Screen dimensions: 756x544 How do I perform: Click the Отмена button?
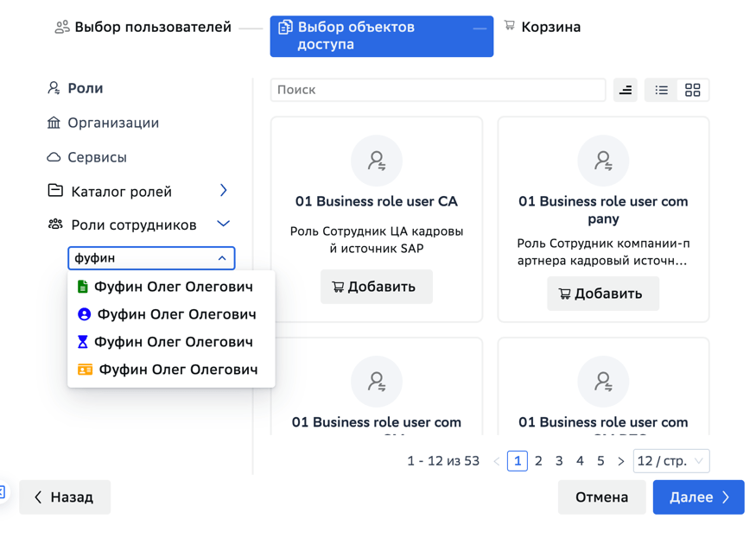click(601, 497)
